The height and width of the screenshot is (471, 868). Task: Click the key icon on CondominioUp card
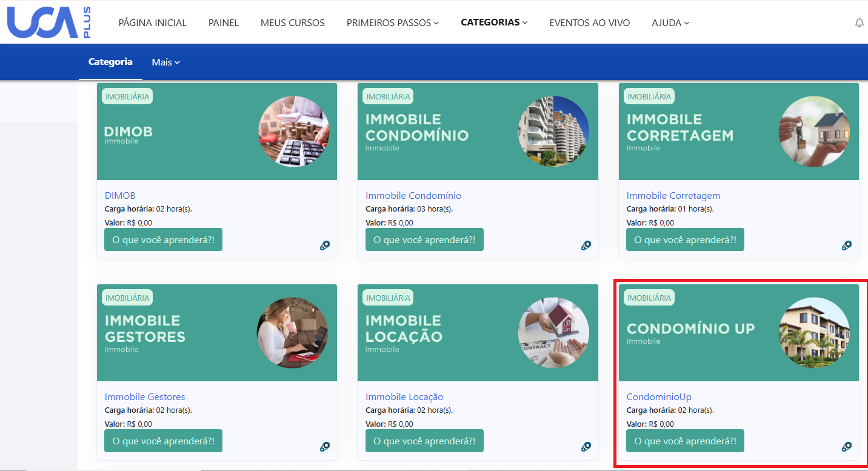[847, 447]
